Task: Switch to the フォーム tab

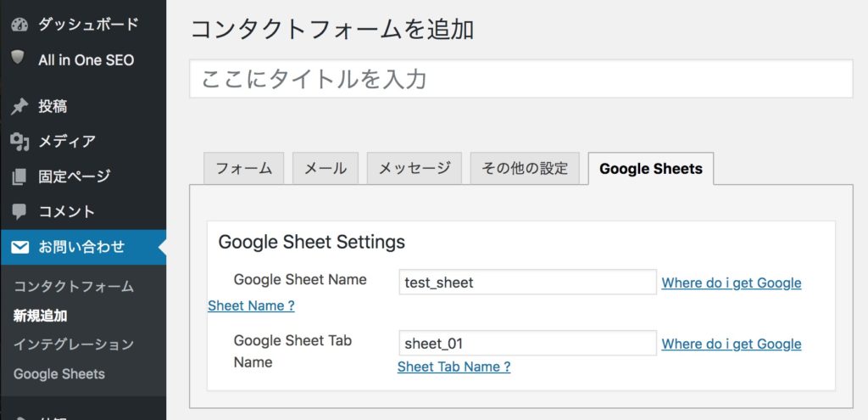Action: click(x=243, y=168)
